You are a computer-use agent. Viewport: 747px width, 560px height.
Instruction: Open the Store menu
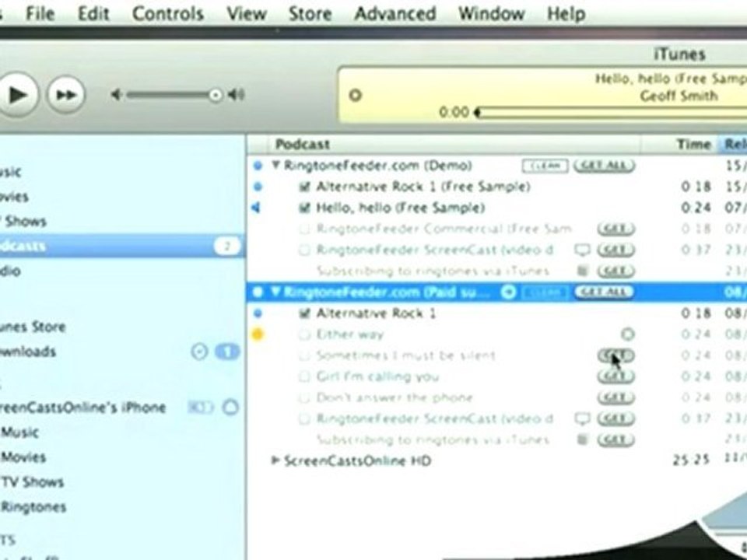[x=310, y=14]
